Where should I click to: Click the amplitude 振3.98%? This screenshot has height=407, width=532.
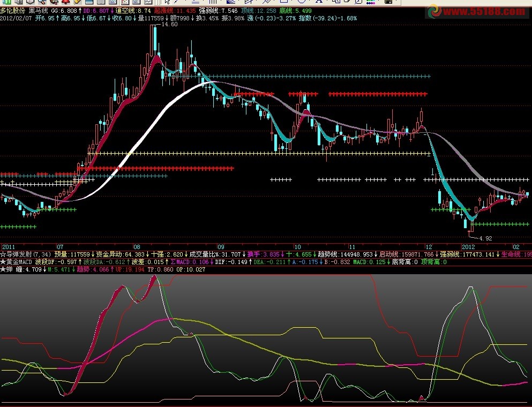(233, 18)
